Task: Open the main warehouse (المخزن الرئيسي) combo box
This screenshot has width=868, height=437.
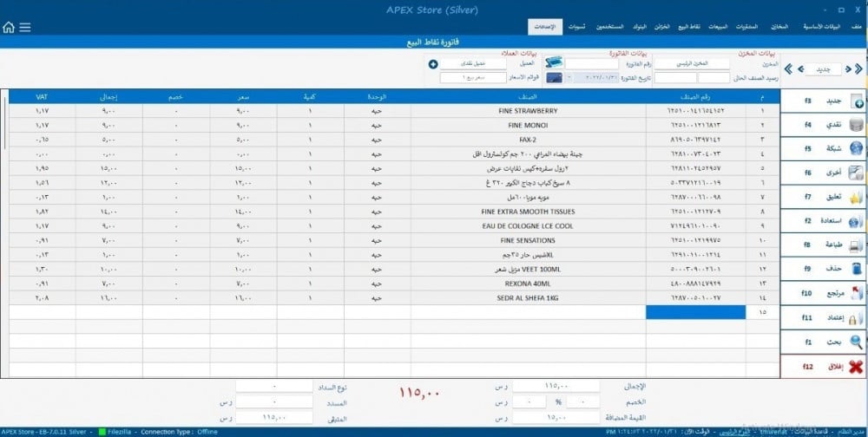Action: coord(692,64)
